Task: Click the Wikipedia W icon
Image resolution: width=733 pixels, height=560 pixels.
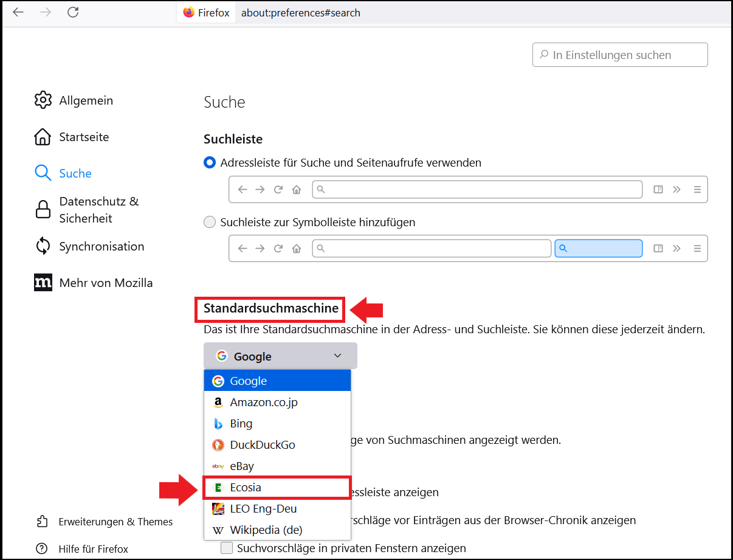Action: [x=218, y=530]
